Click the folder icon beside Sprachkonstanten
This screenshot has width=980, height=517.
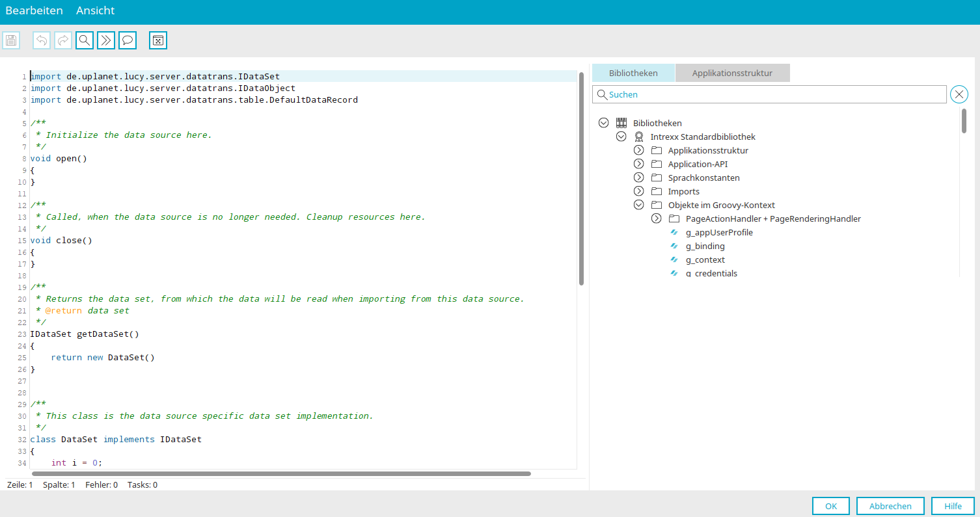(657, 178)
